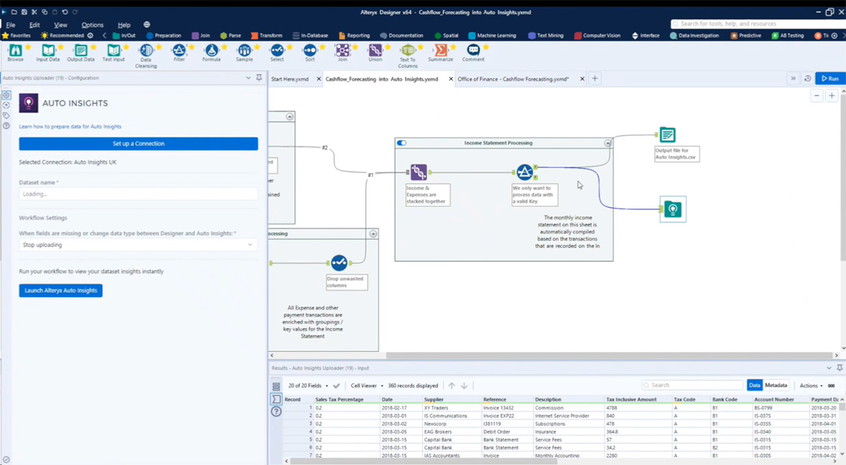Click the Auto Insights Uploader node on canvas
This screenshot has height=465, width=846.
[673, 209]
